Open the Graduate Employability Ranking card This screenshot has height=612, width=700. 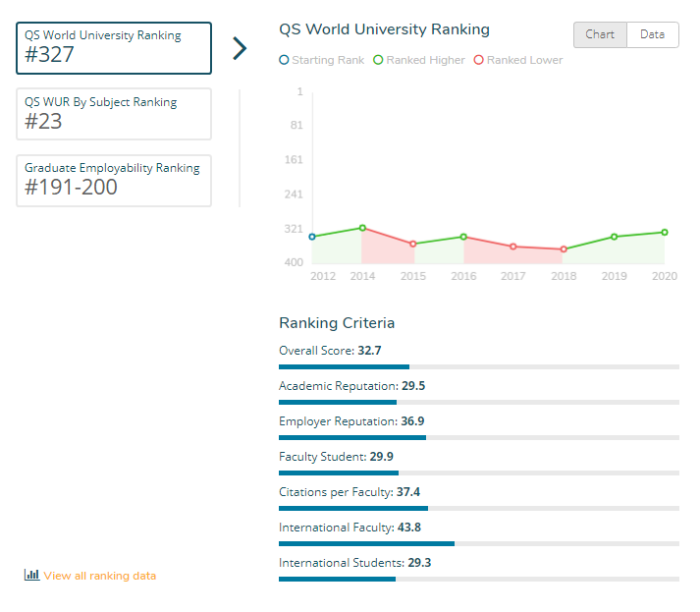(114, 181)
